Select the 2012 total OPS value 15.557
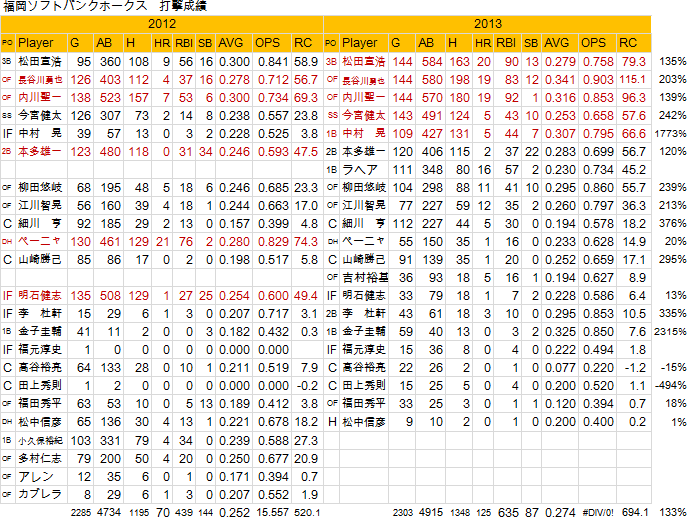This screenshot has height=517, width=687. (273, 512)
